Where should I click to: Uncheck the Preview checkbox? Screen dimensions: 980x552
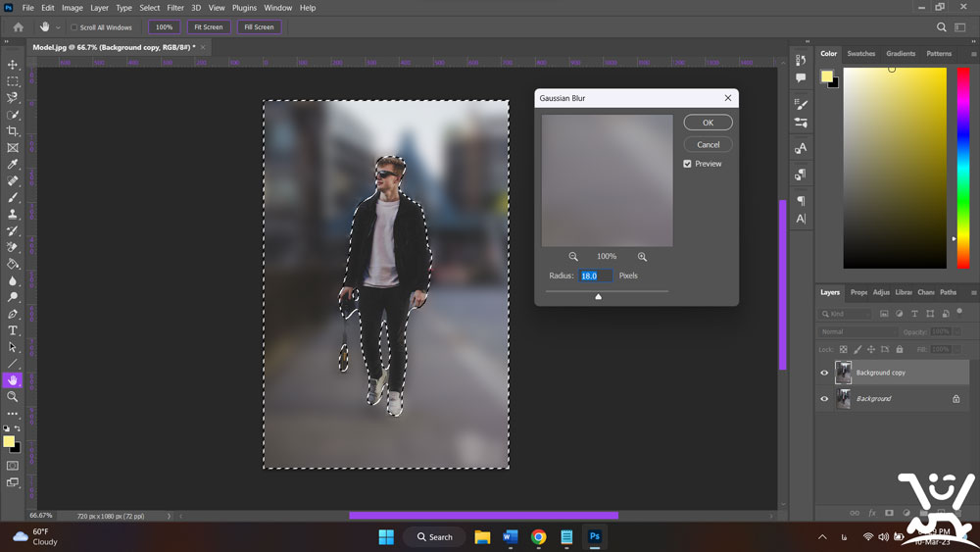tap(688, 164)
